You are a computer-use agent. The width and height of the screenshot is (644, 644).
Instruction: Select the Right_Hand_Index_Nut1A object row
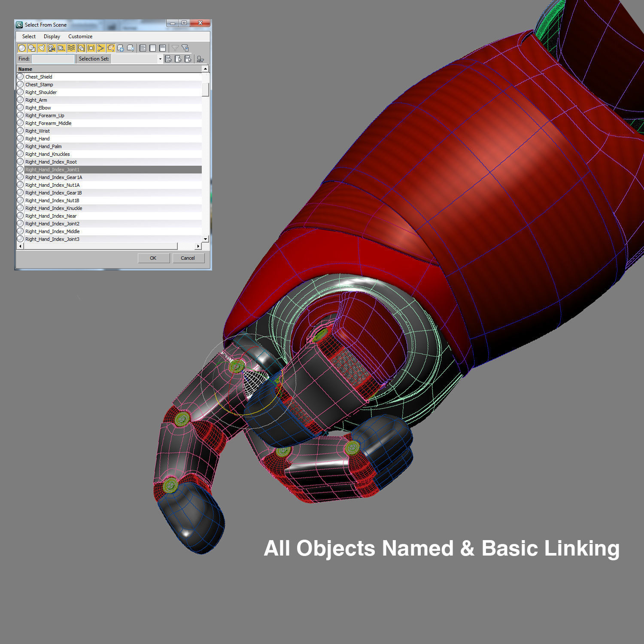coord(109,185)
